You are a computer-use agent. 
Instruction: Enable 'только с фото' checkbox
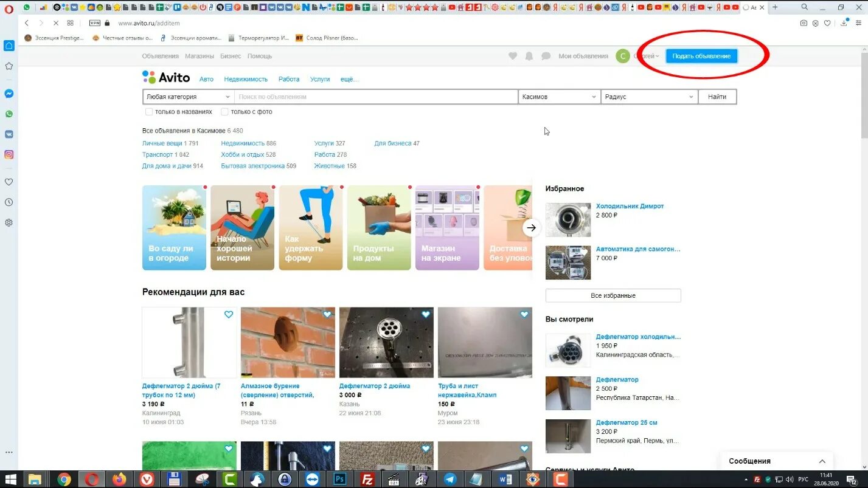pos(224,112)
